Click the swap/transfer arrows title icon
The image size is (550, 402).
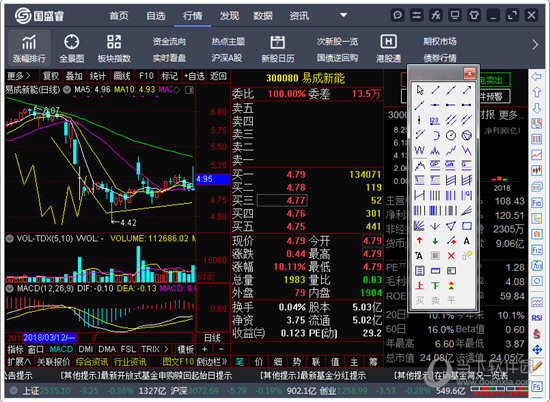(416, 15)
